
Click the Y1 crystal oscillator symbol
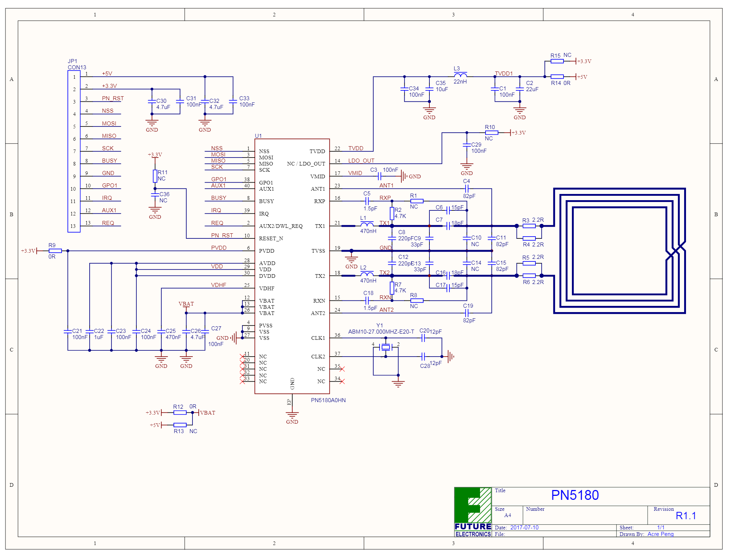pos(386,347)
